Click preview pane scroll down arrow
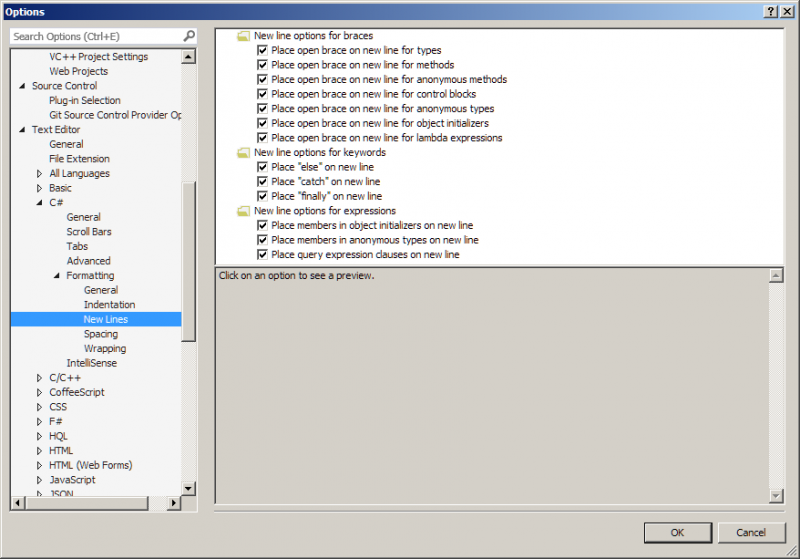The width and height of the screenshot is (800, 559). pos(776,496)
